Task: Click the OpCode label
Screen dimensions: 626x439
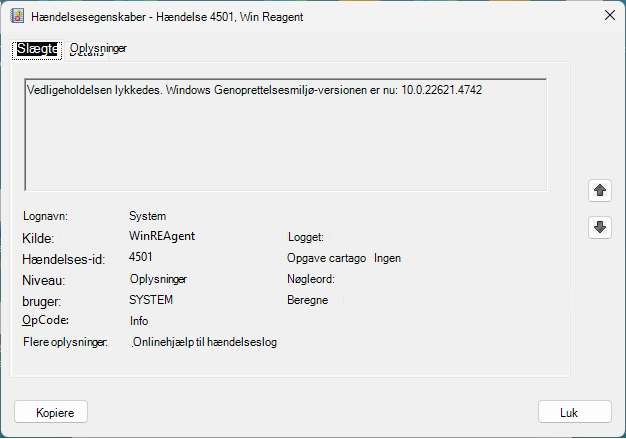Action: click(x=46, y=320)
